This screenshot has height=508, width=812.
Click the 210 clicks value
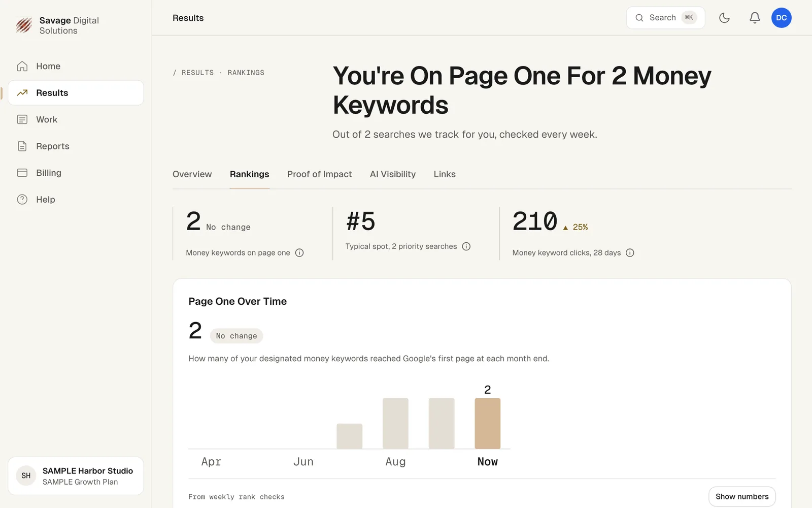[535, 221]
